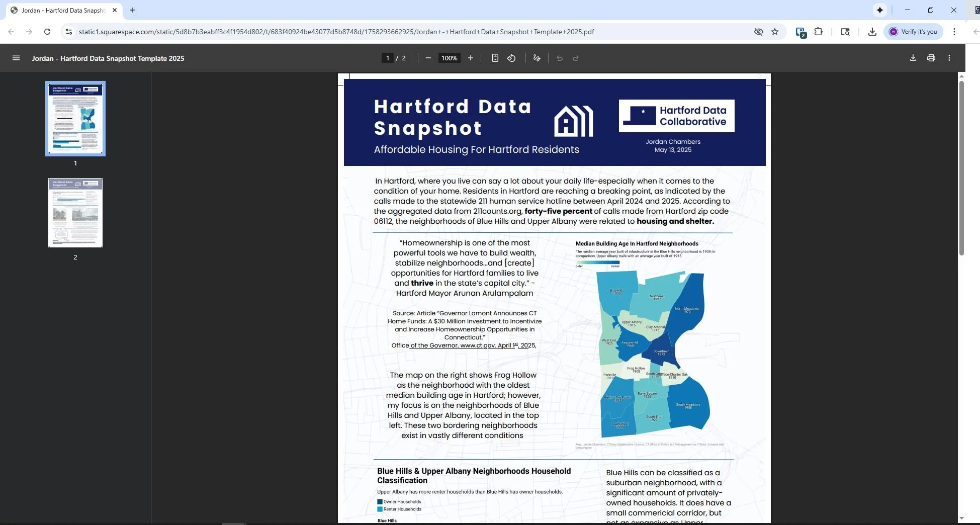Viewport: 980px width, 525px height.
Task: Open the PDF viewer more actions menu
Action: pos(949,58)
